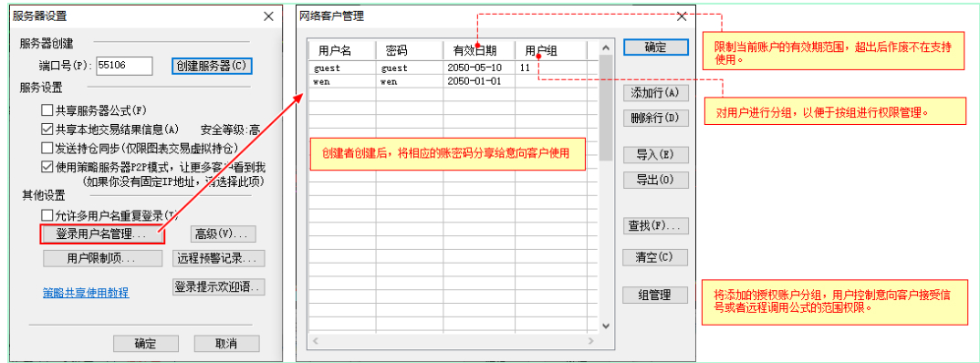The height and width of the screenshot is (363, 980).
Task: Click the 创建服务器(C) button
Action: point(212,66)
